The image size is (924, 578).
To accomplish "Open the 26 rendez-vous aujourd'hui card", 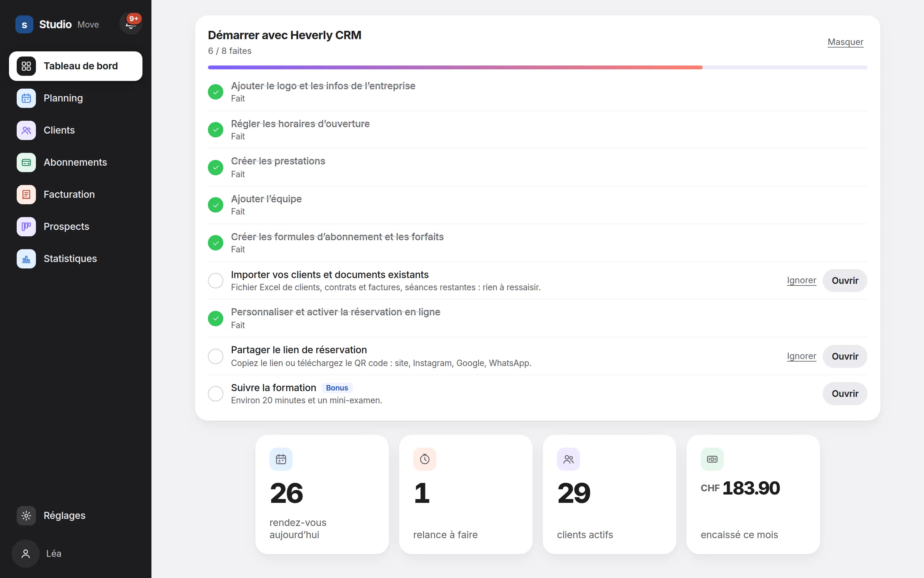I will coord(322,494).
